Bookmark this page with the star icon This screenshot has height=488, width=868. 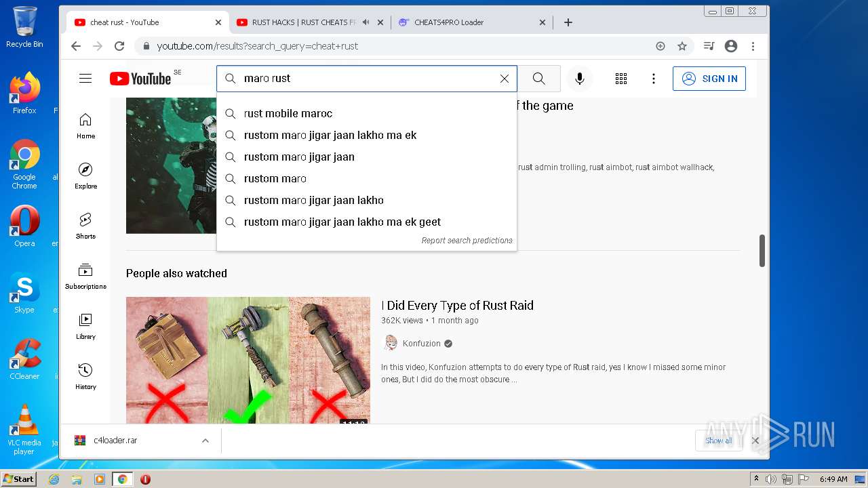(x=682, y=46)
